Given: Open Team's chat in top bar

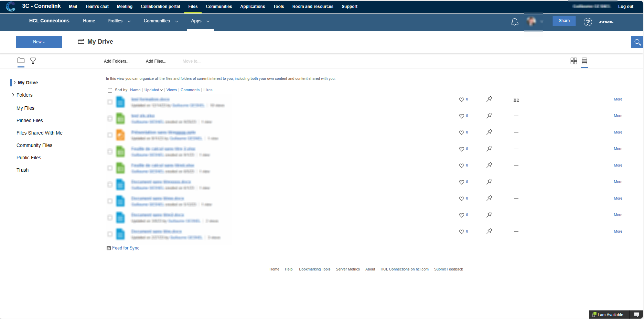Looking at the screenshot, I should pyautogui.click(x=97, y=7).
